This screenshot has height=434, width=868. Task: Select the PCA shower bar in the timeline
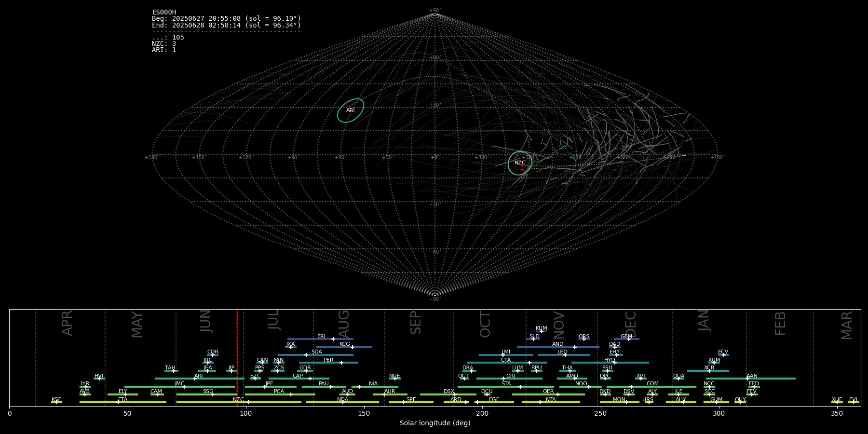[x=280, y=394]
